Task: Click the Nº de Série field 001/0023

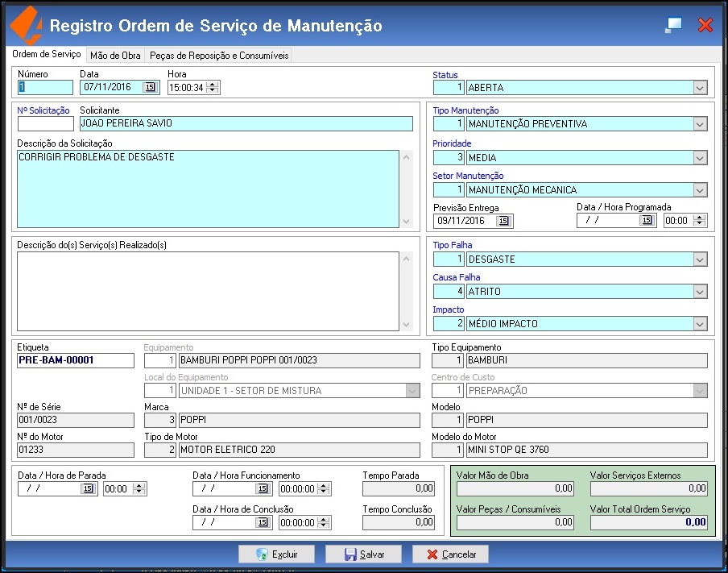Action: (76, 420)
